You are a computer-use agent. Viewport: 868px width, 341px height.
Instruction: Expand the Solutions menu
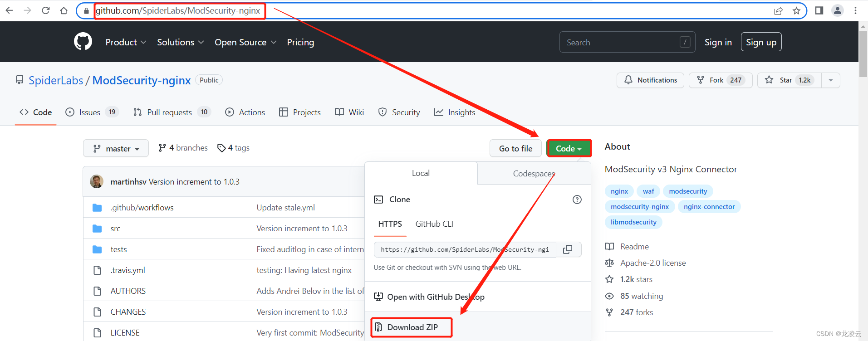click(180, 42)
